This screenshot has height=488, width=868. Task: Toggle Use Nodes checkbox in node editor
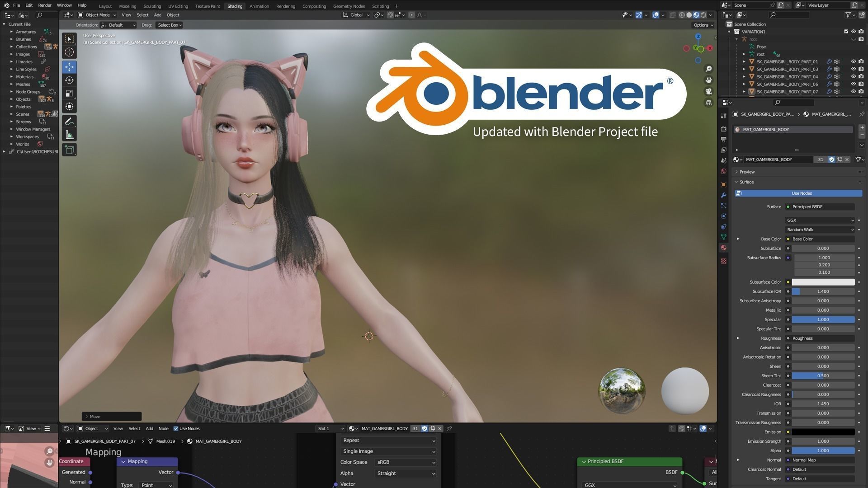point(176,428)
